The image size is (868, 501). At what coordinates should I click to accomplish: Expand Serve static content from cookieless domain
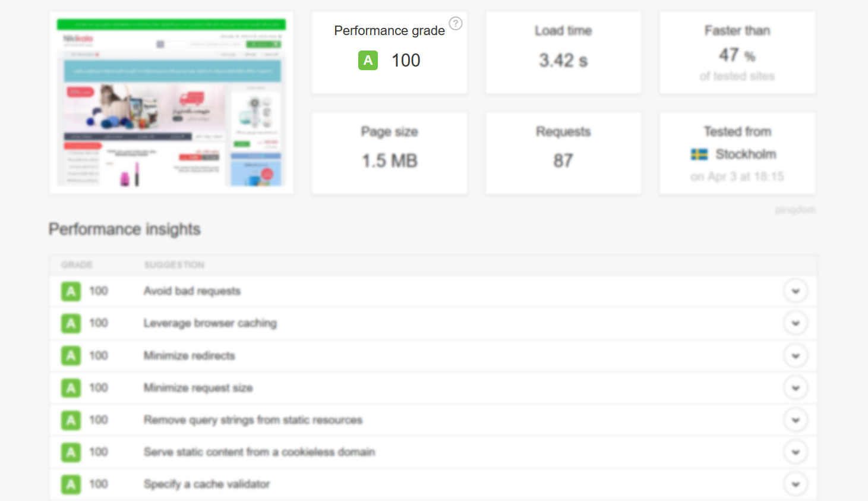(x=796, y=452)
